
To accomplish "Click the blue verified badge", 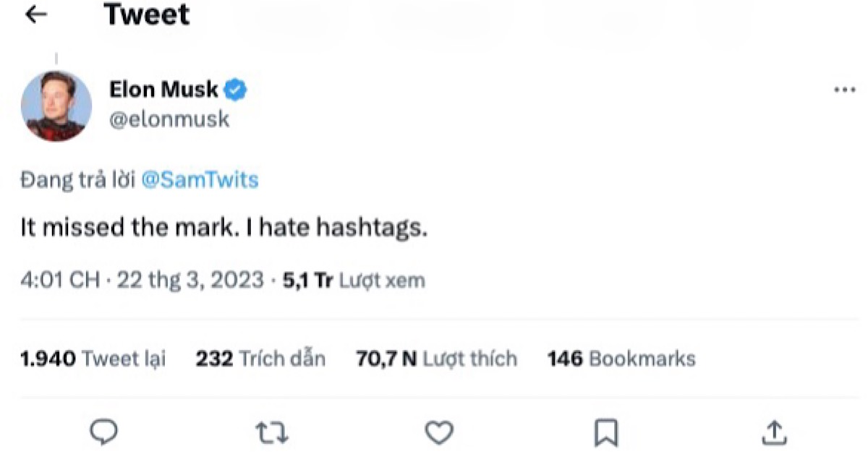I will click(236, 90).
